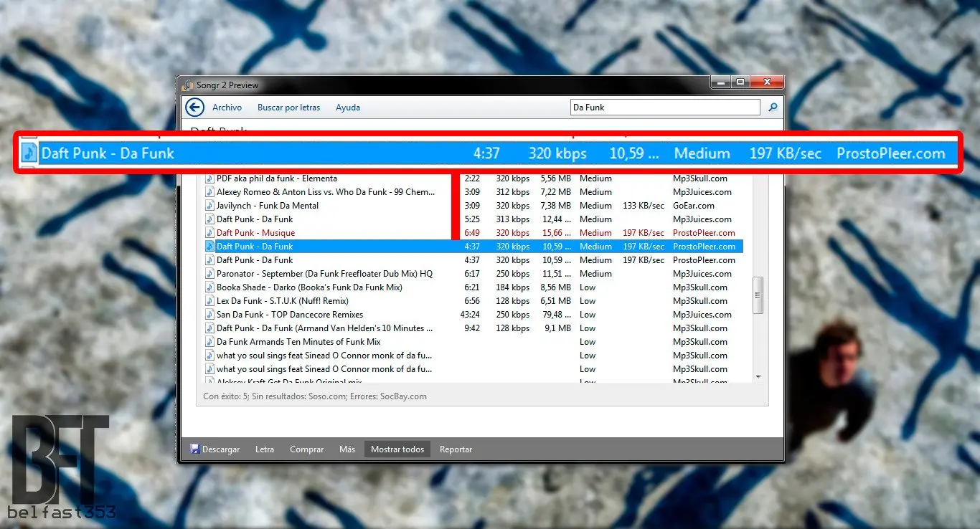Click the 133 KB/sec speed value
Viewport: 980px width, 529px height.
coord(644,206)
